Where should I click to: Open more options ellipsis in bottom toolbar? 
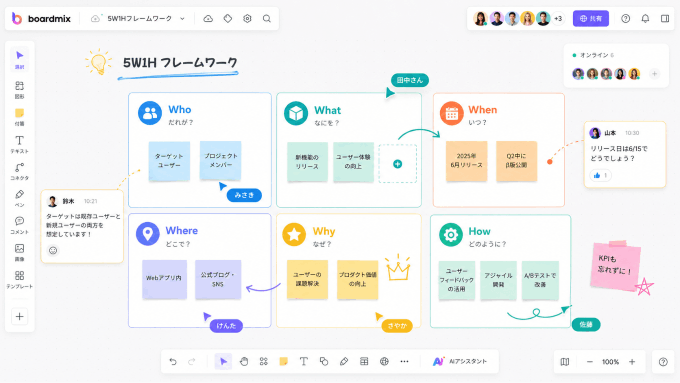click(x=404, y=361)
